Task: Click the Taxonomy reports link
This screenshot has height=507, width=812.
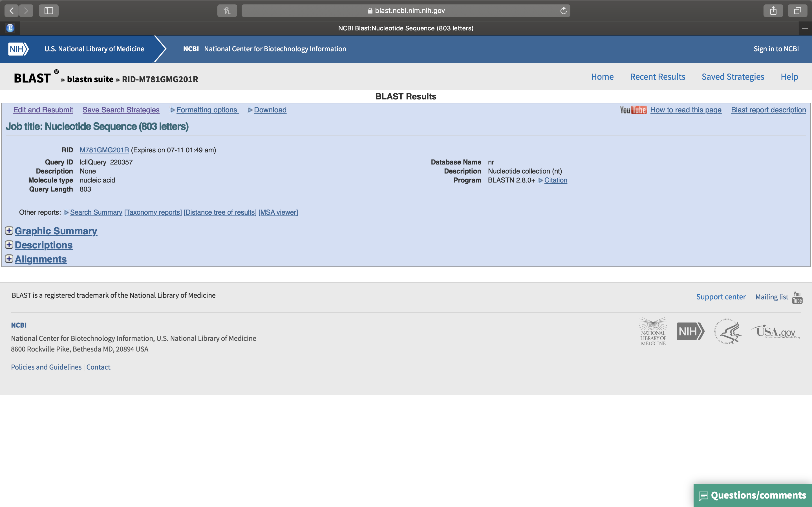Action: [153, 212]
